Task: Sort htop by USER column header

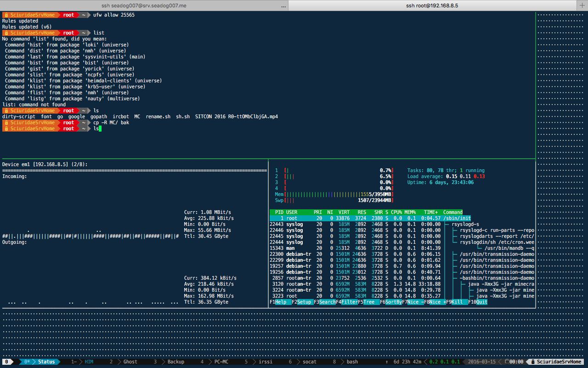Action: pyautogui.click(x=292, y=213)
